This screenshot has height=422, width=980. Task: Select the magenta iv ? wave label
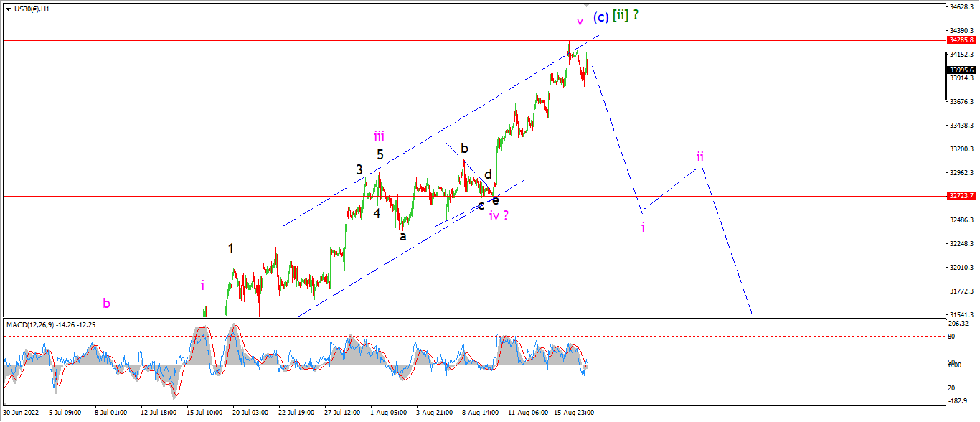click(499, 215)
